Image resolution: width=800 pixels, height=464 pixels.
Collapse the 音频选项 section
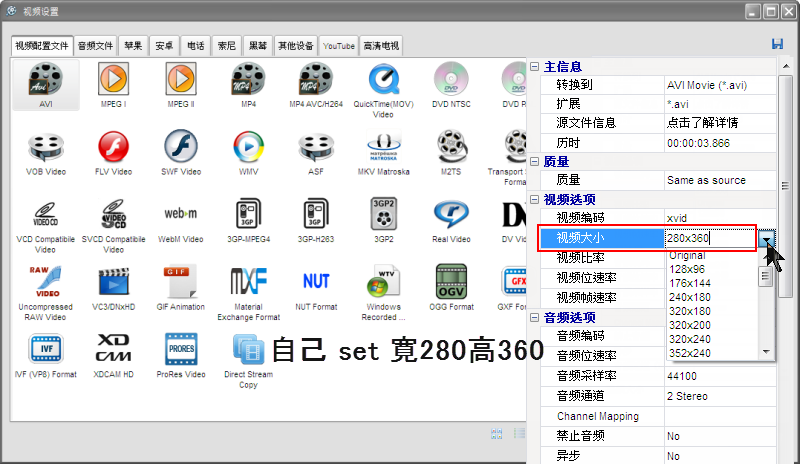point(535,318)
